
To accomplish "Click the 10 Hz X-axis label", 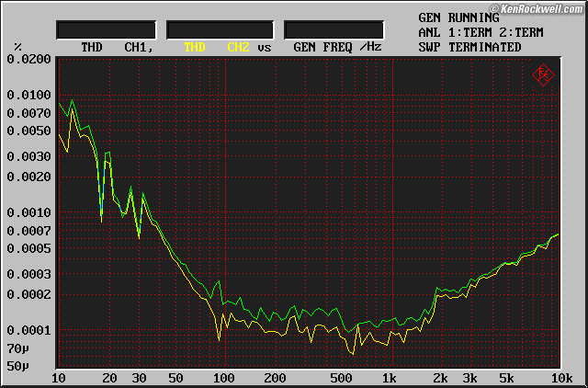I will pos(59,378).
